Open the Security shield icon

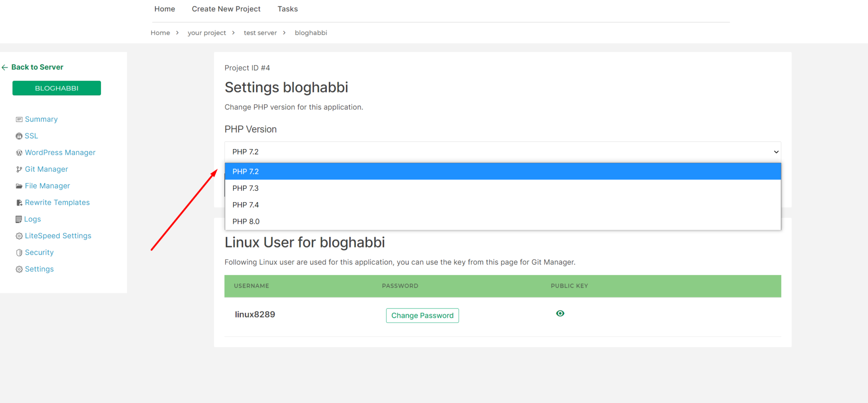pos(19,252)
